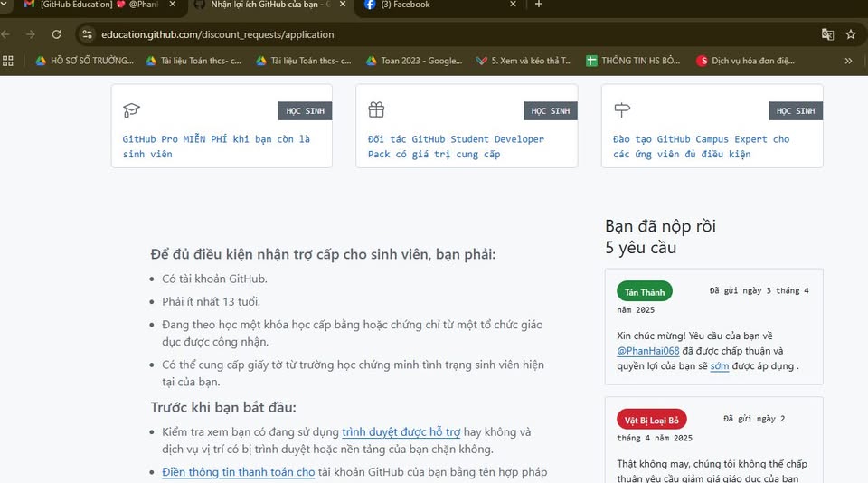Click the Phải ít nhất 13 tuổi bullet
The image size is (868, 483).
[211, 301]
